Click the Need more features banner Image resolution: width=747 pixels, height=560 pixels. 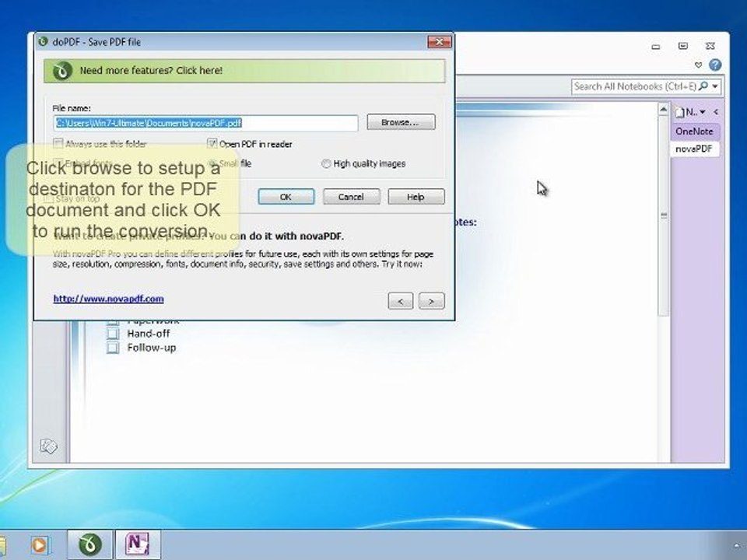(x=244, y=71)
